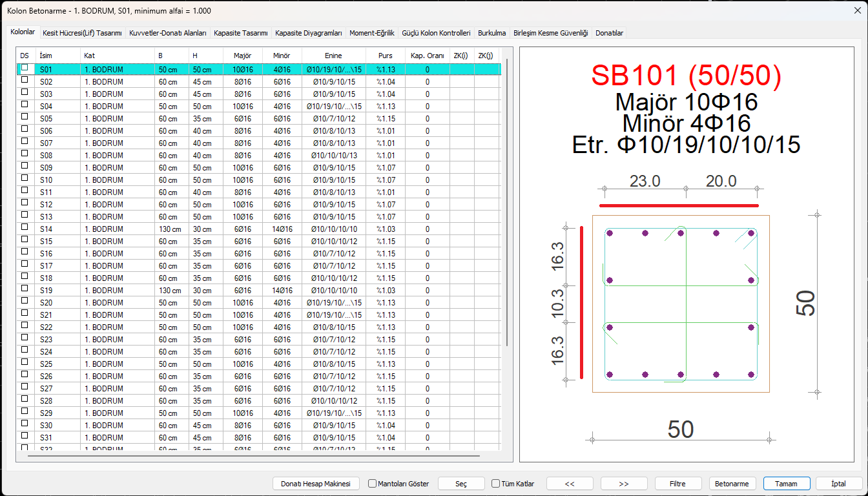Click the Majör column header
The image size is (868, 496).
(x=242, y=56)
